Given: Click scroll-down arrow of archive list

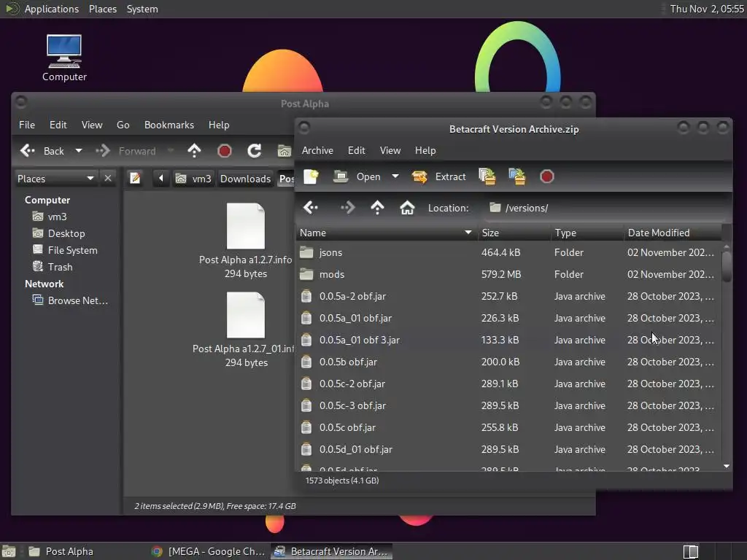Looking at the screenshot, I should (727, 466).
